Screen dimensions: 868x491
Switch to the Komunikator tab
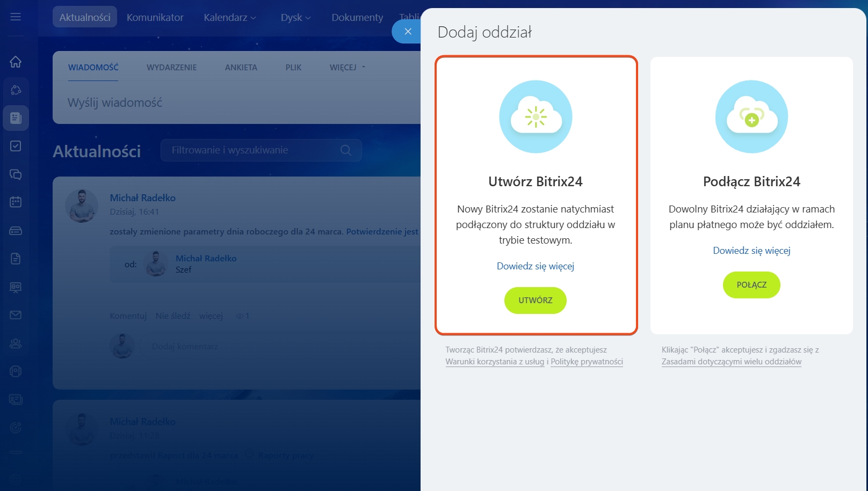[155, 18]
